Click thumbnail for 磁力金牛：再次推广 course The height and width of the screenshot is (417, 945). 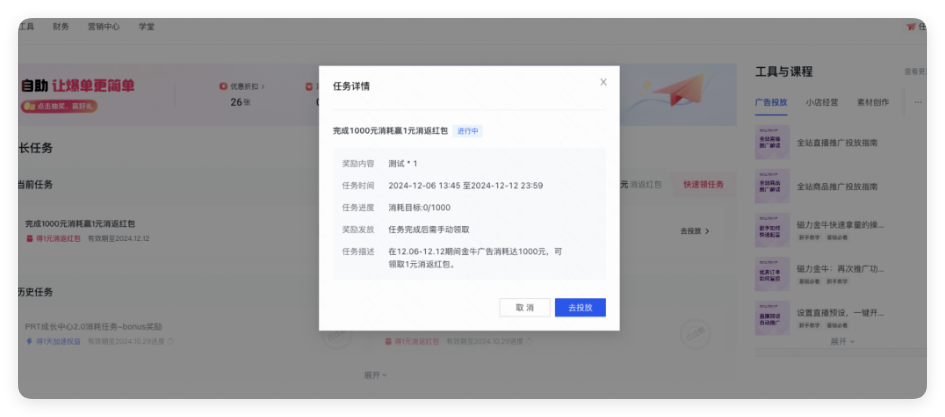click(x=772, y=274)
